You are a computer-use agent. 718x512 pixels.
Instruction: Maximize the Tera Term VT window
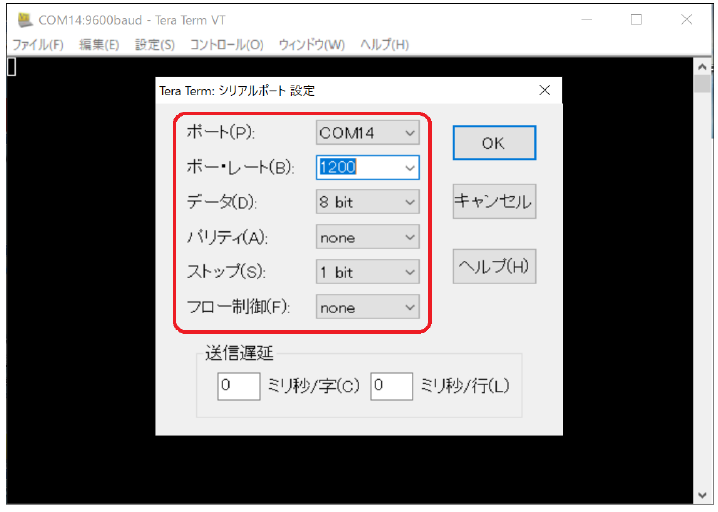636,20
